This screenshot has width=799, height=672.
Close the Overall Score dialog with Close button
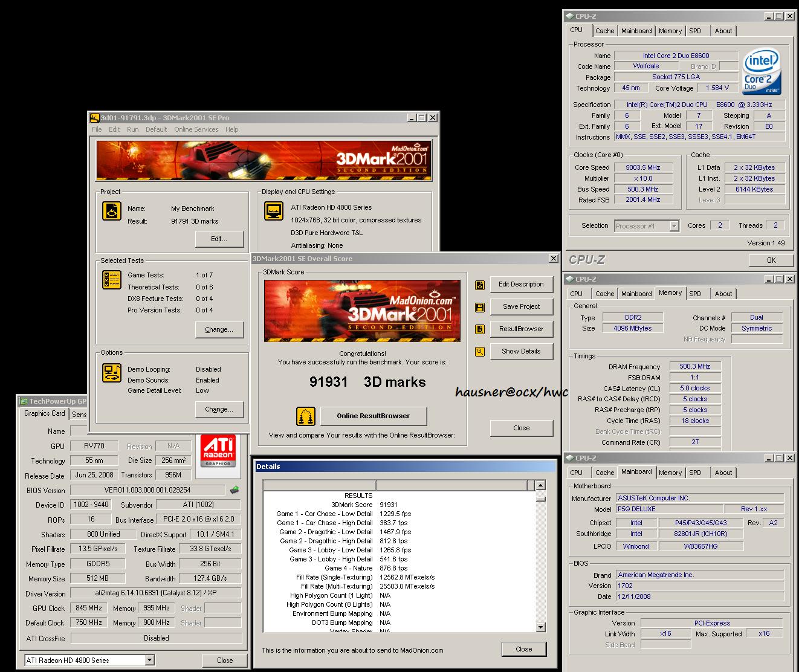click(x=521, y=428)
